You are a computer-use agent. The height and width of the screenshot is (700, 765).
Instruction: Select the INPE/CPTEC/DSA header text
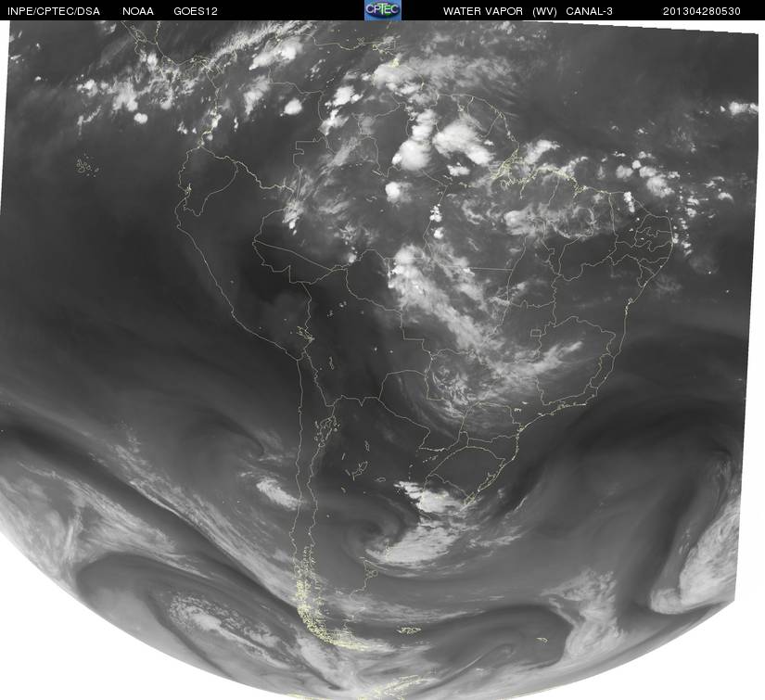54,11
